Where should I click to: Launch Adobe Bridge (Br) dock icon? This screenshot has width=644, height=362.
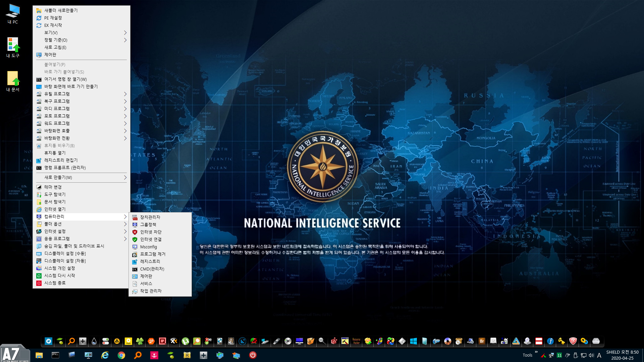tap(482, 341)
